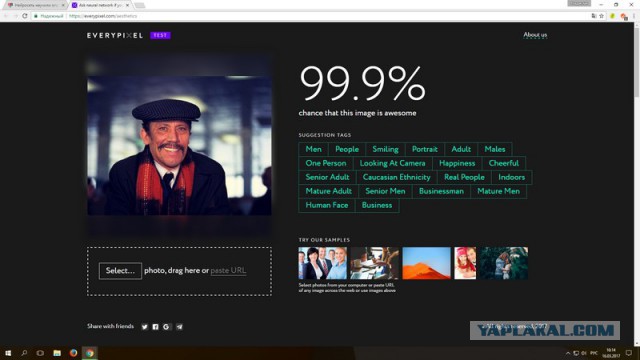Open the Chrome menu (three dots)
The width and height of the screenshot is (640, 360).
634,16
